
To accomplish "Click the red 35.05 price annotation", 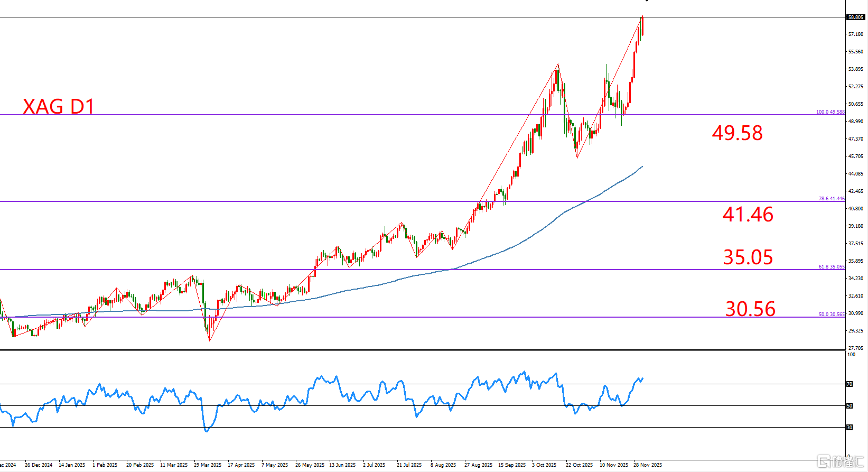I will (748, 257).
